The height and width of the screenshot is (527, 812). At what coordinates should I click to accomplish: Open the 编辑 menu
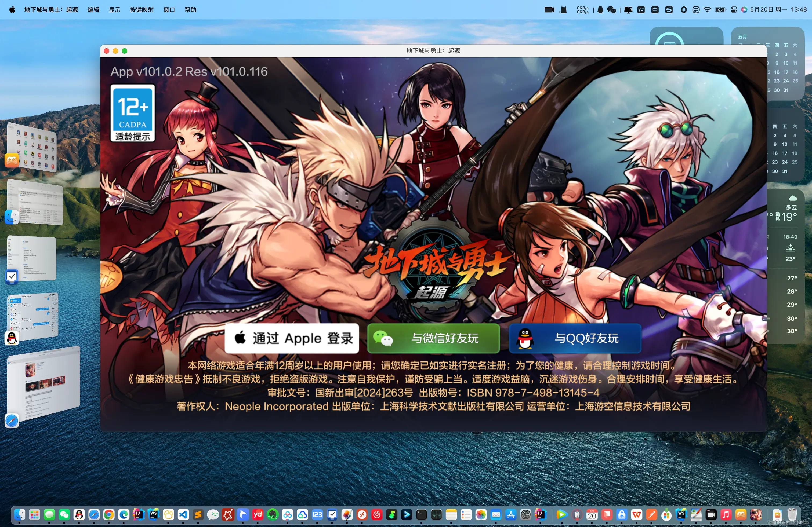(x=93, y=10)
